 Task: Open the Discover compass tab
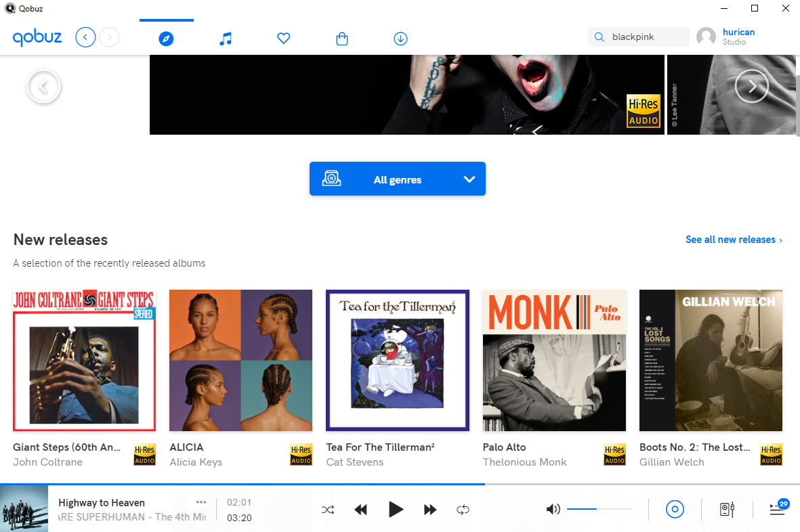pos(167,38)
